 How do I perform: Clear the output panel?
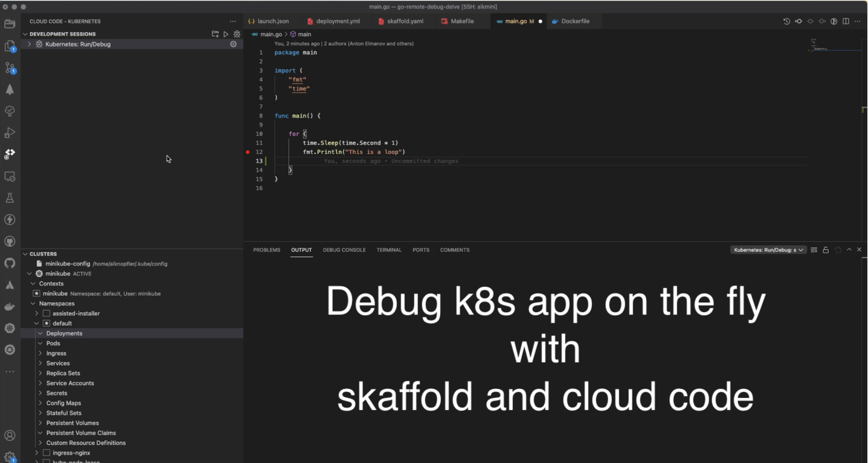(814, 250)
